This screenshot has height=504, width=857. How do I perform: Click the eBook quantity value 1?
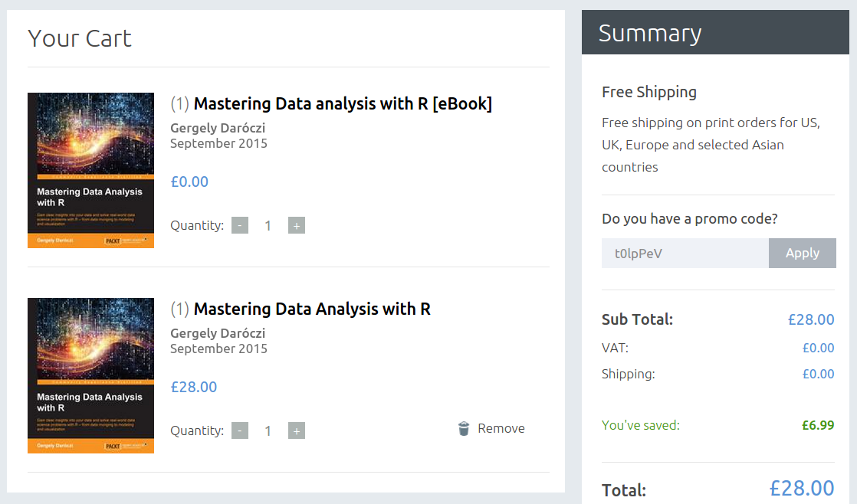(268, 225)
